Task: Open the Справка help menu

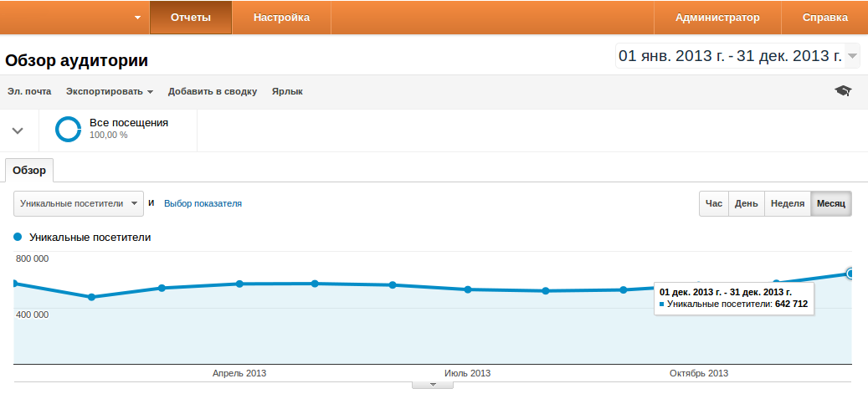Action: coord(824,18)
